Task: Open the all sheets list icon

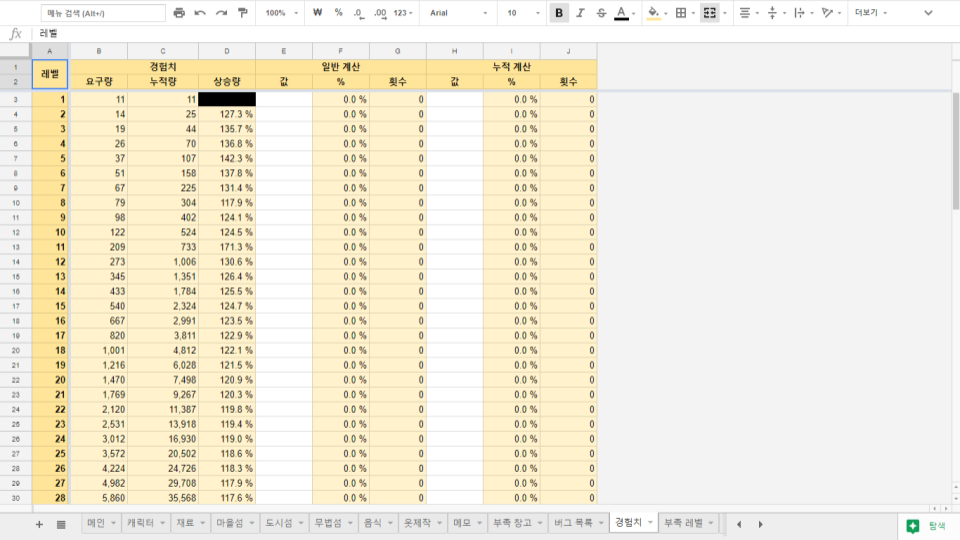Action: (x=61, y=524)
